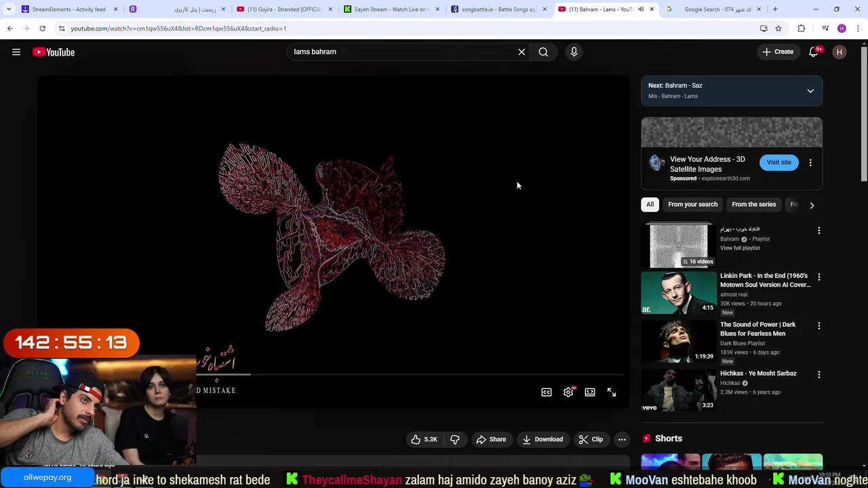Open more actions menu below video

click(x=622, y=439)
